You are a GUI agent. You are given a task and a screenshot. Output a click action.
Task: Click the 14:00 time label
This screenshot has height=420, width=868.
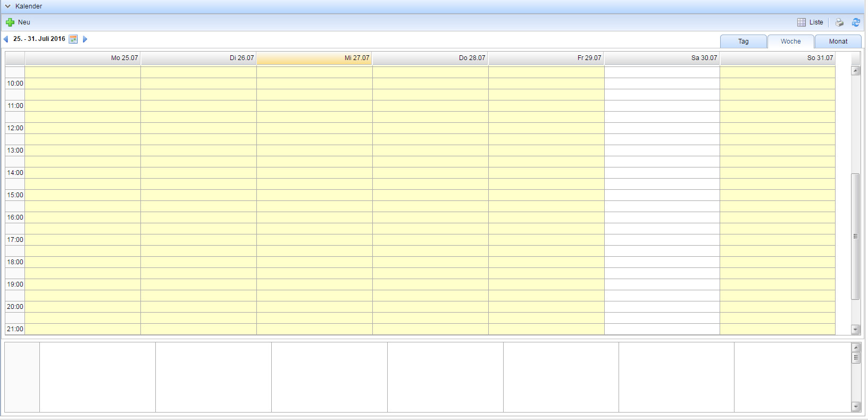15,173
